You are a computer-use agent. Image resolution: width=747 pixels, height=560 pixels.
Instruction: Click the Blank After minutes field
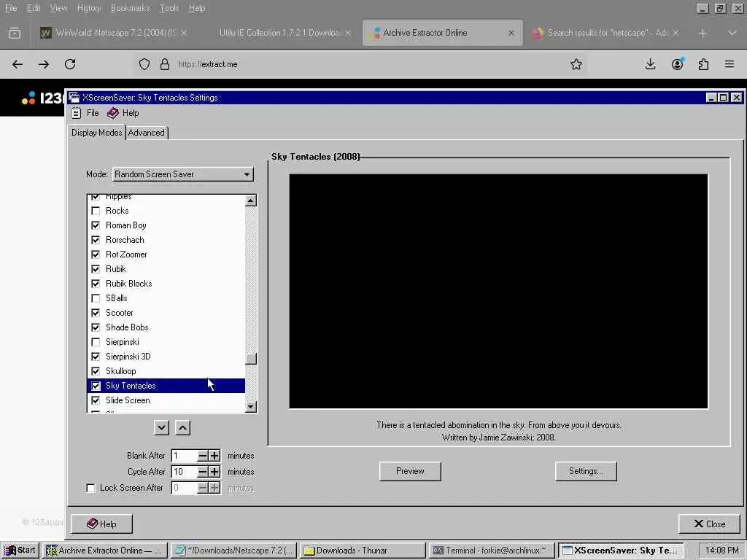[184, 456]
